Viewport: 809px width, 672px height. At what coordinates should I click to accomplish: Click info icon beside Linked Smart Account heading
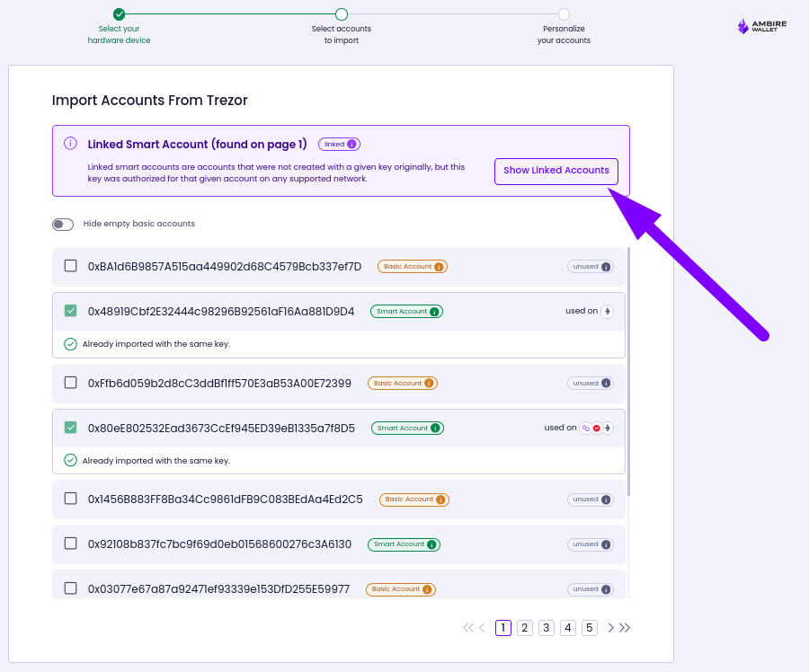pyautogui.click(x=70, y=144)
